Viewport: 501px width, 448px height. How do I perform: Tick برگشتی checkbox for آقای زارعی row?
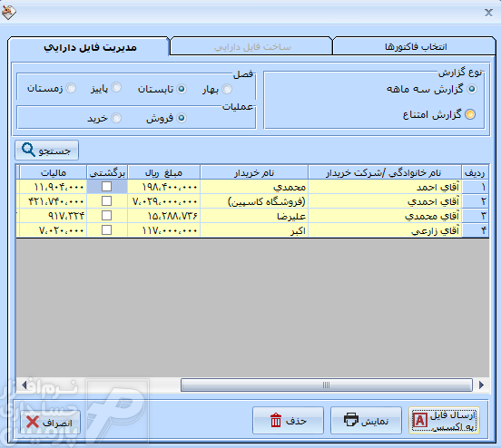pyautogui.click(x=106, y=230)
